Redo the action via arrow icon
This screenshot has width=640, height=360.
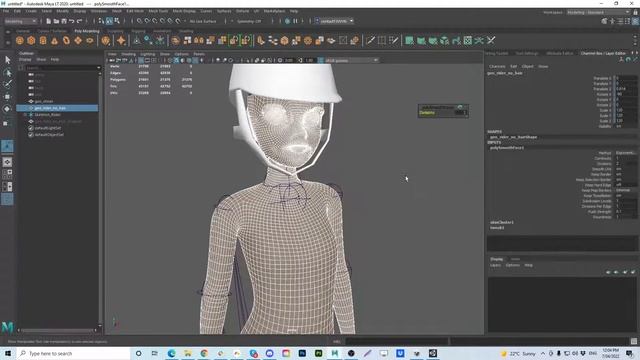coord(80,21)
